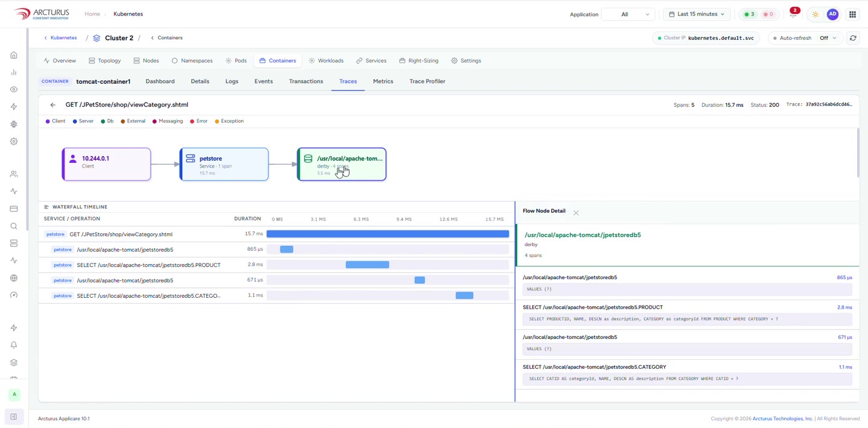
Task: Click the refresh icon button
Action: (x=853, y=38)
